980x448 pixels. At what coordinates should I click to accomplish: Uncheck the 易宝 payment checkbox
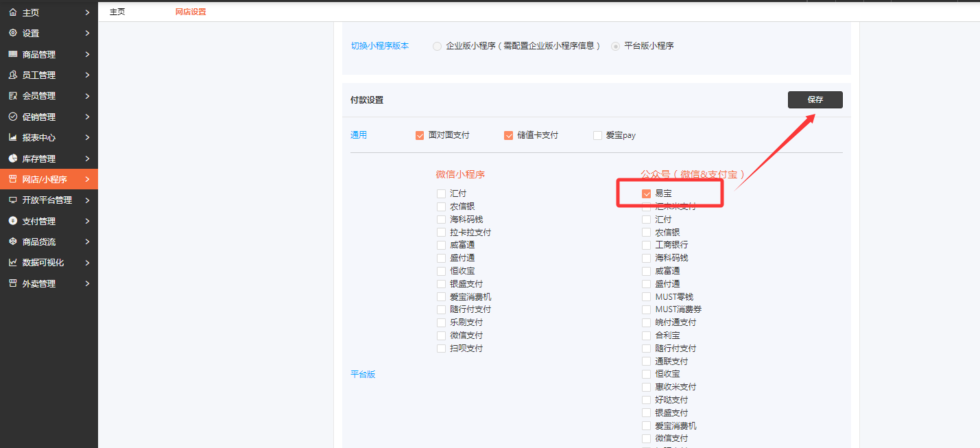tap(646, 194)
